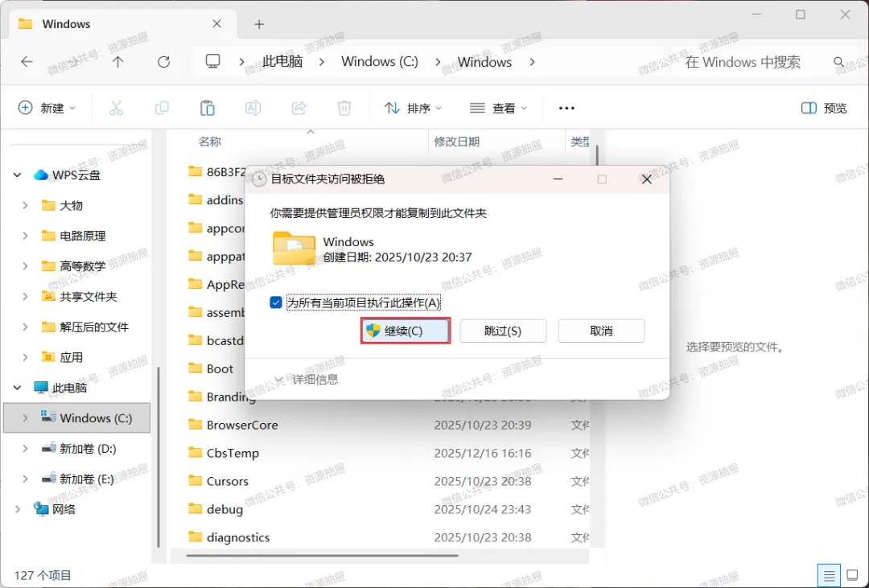Click the 跳过(S) button
Viewport: 869px width, 588px height.
click(x=503, y=331)
